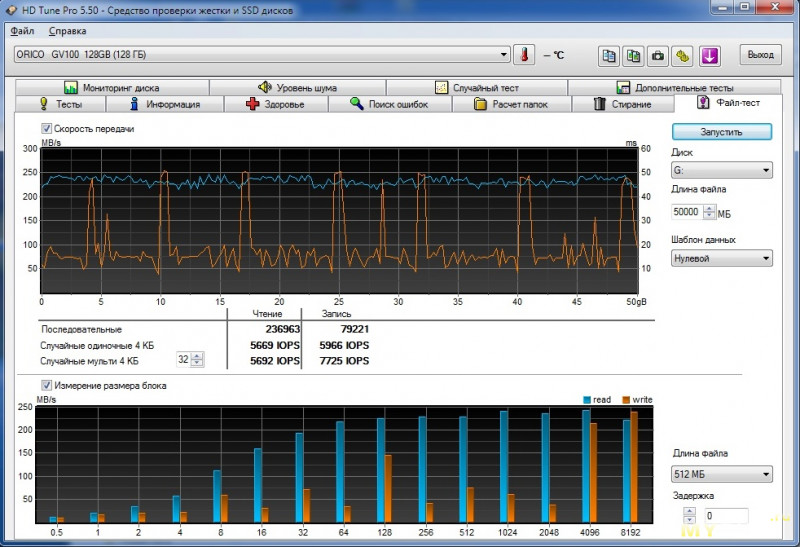Toggle the Измерение размера блока checkbox
The height and width of the screenshot is (547, 800).
[47, 386]
